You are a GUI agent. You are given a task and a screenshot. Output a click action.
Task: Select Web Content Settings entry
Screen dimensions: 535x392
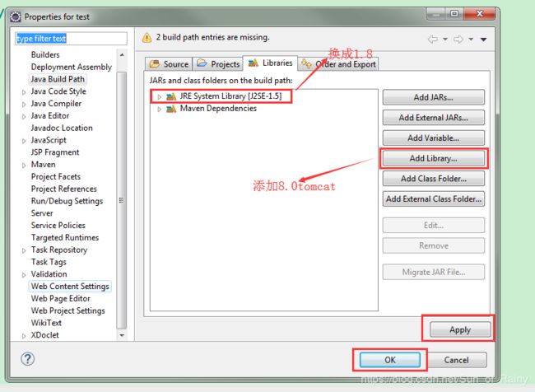70,287
